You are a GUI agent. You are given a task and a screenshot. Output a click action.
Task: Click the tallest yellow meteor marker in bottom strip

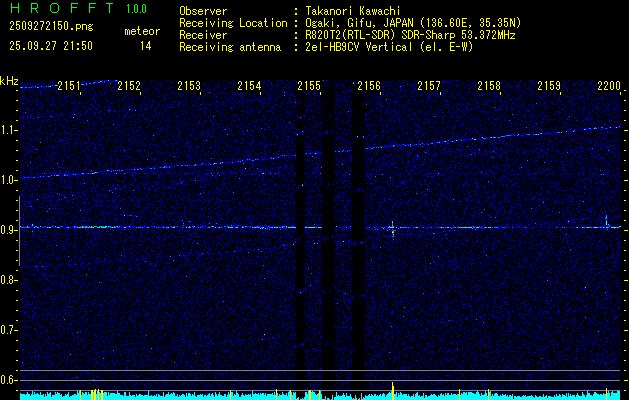tap(392, 391)
